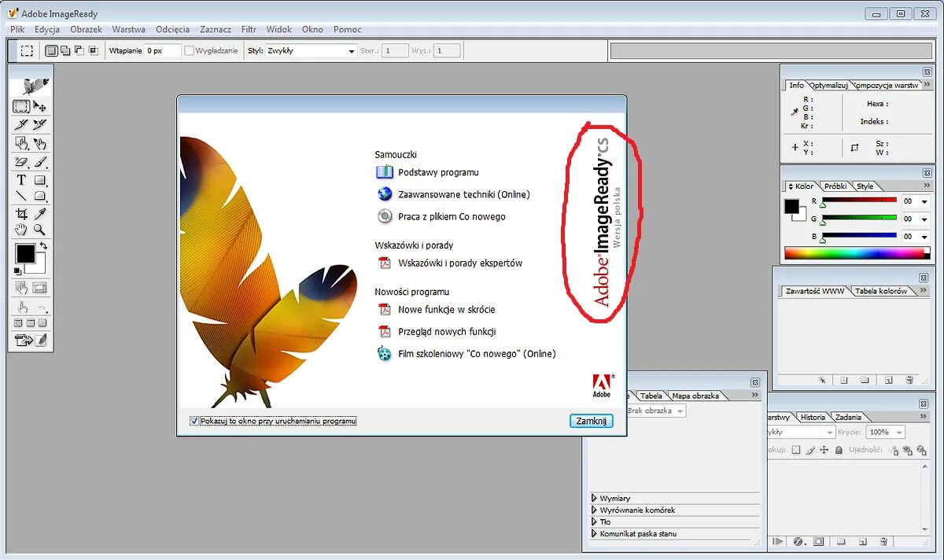Pick a color from the spectrum ramp
Viewport: 944px width, 560px height.
(857, 253)
